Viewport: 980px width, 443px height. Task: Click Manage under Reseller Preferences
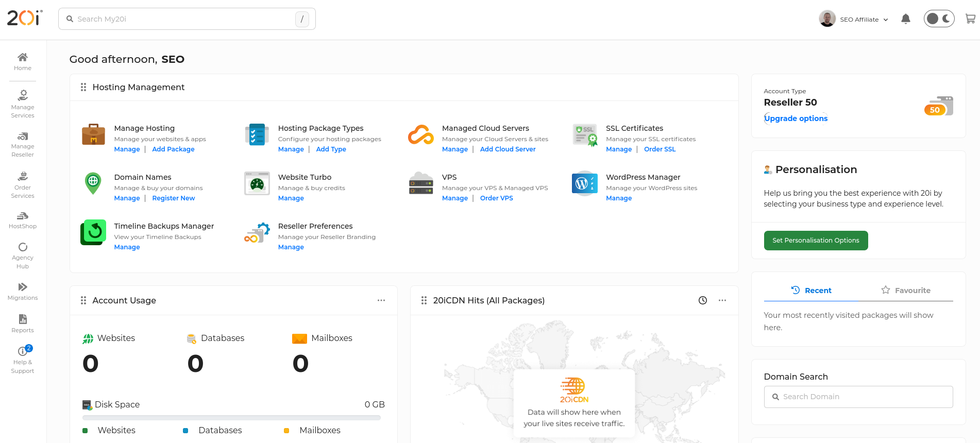point(291,247)
